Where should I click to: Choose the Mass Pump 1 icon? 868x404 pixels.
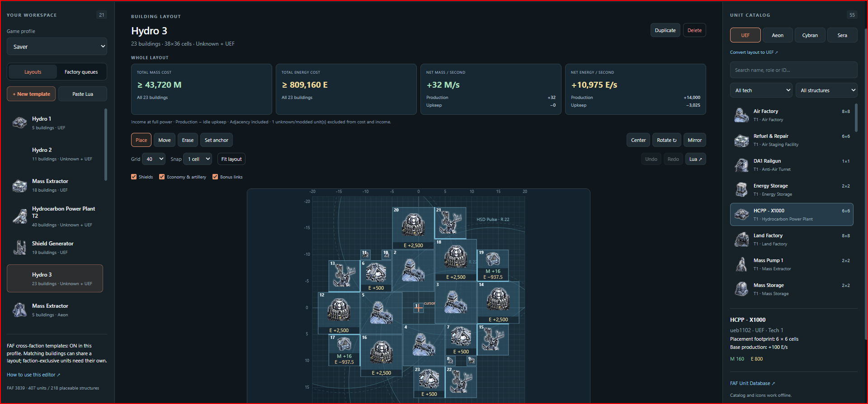(741, 264)
